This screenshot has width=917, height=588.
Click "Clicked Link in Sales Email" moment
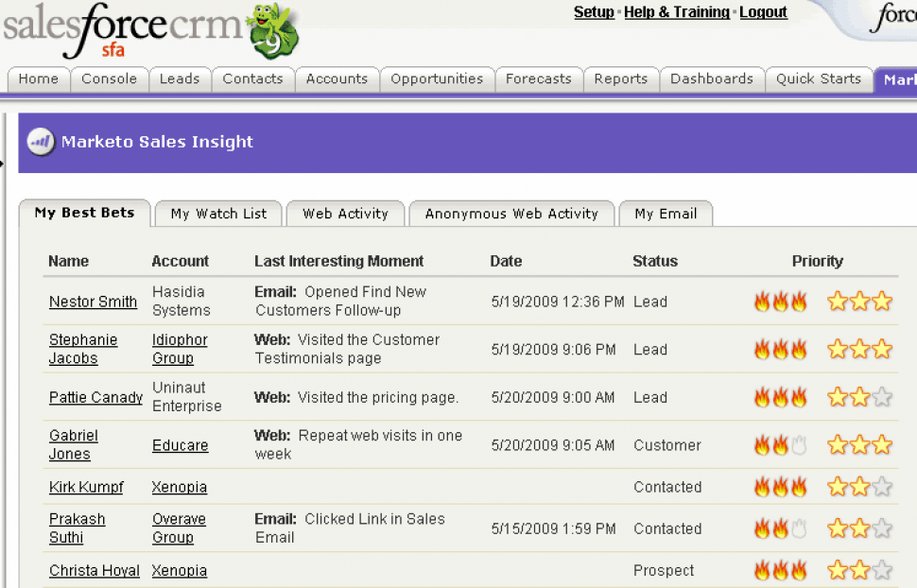pos(350,528)
